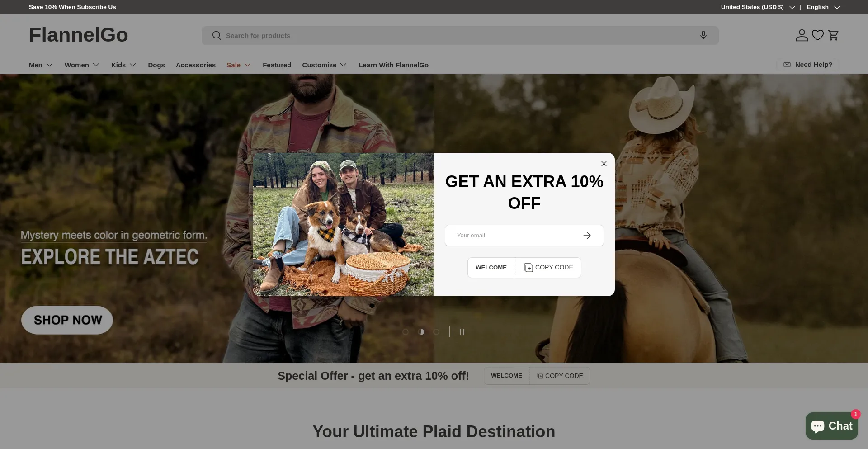Click the search magnifier icon
This screenshot has height=449, width=868.
click(217, 35)
